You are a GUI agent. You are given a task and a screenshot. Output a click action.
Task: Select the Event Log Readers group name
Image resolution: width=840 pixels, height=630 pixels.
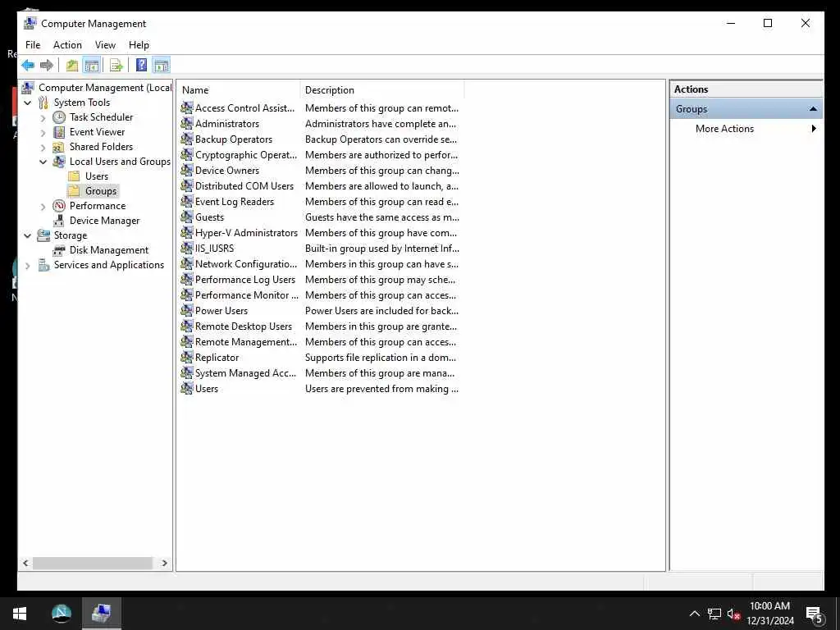point(234,202)
